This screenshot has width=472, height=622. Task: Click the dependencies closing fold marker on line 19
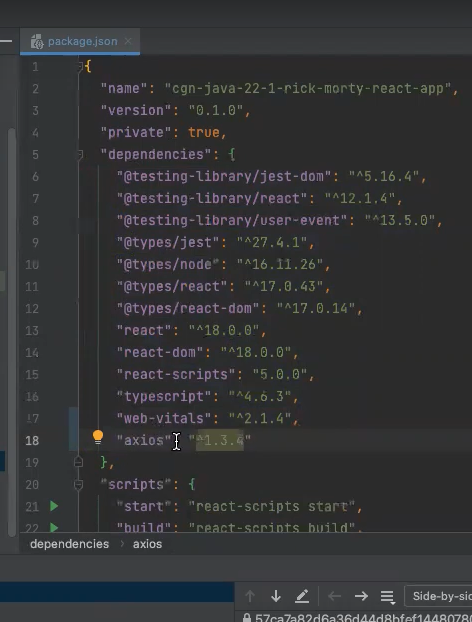79,462
